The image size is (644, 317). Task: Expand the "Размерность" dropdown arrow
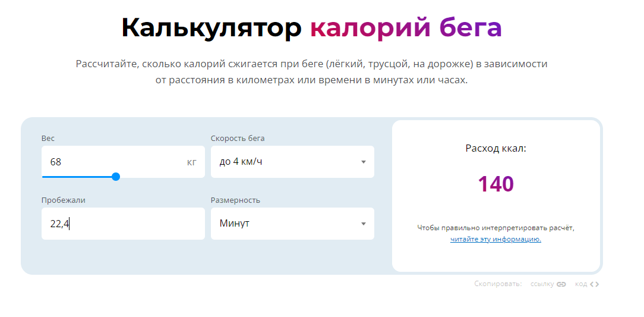(x=363, y=224)
